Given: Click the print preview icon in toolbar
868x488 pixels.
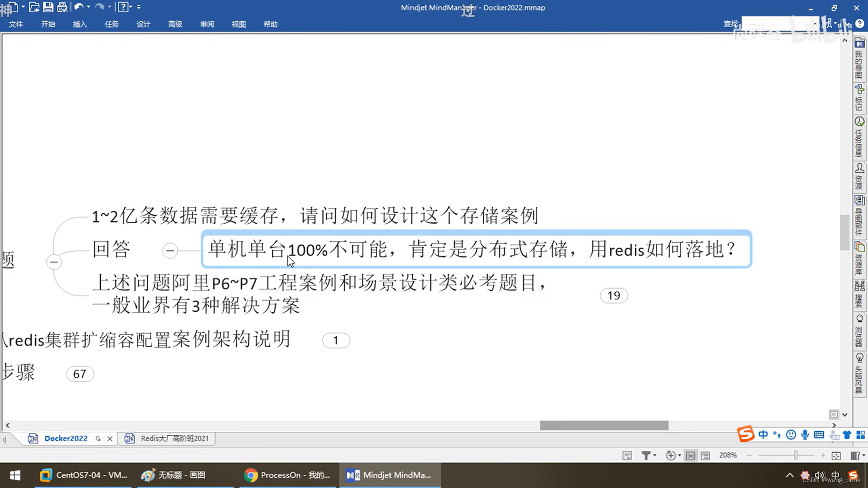Looking at the screenshot, I should coord(62,7).
